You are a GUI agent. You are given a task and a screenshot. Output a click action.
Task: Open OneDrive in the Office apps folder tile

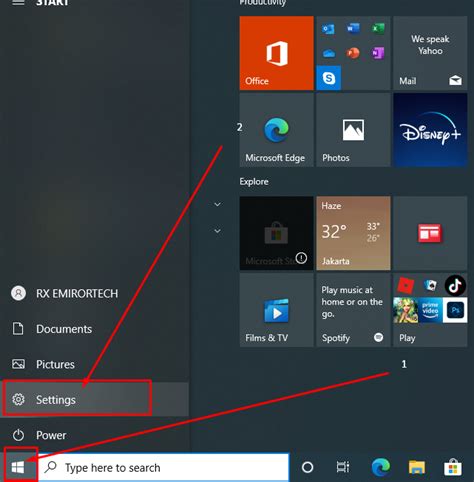(x=329, y=53)
